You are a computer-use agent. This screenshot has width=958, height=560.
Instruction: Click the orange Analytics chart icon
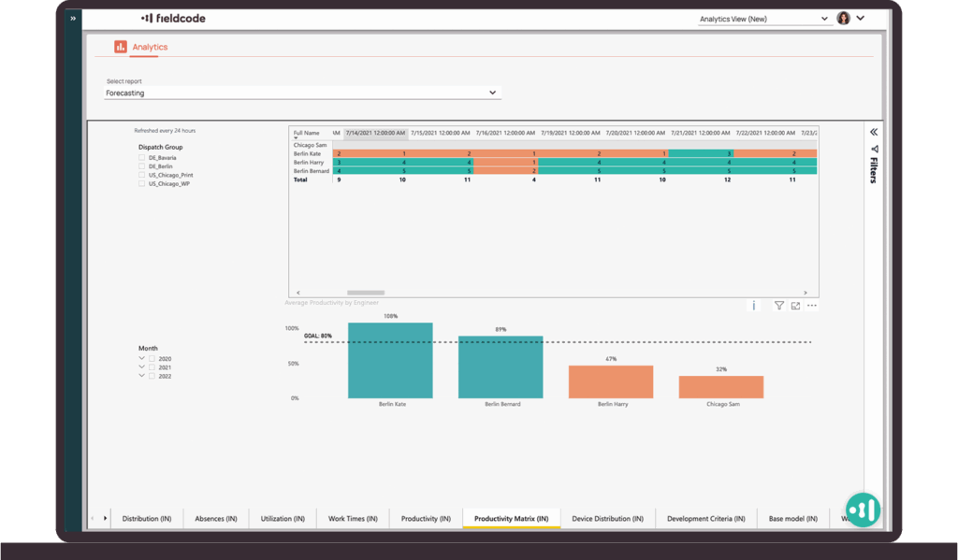pos(120,47)
